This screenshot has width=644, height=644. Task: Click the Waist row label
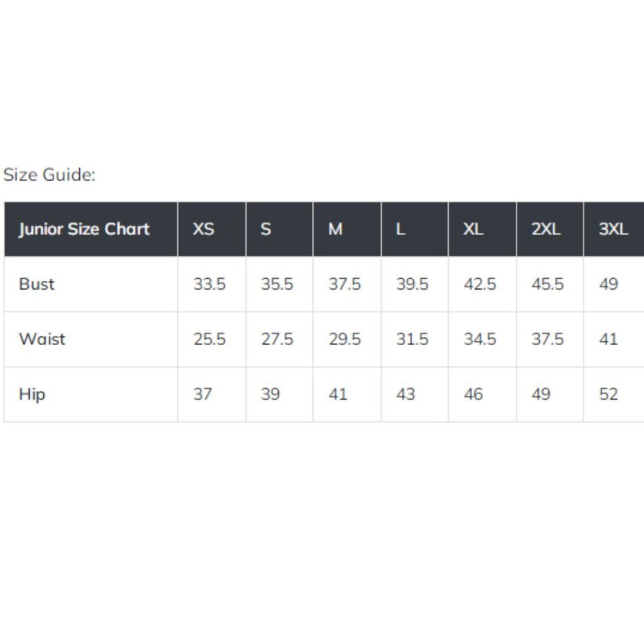[42, 339]
